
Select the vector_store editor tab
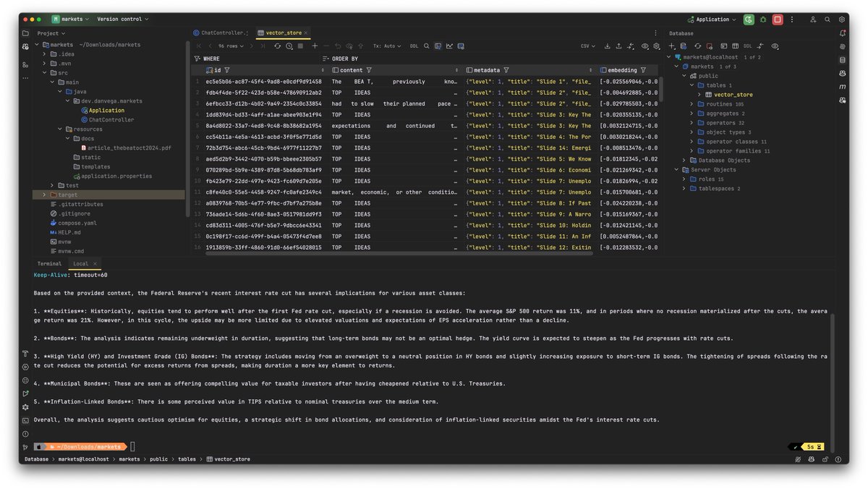tap(283, 33)
